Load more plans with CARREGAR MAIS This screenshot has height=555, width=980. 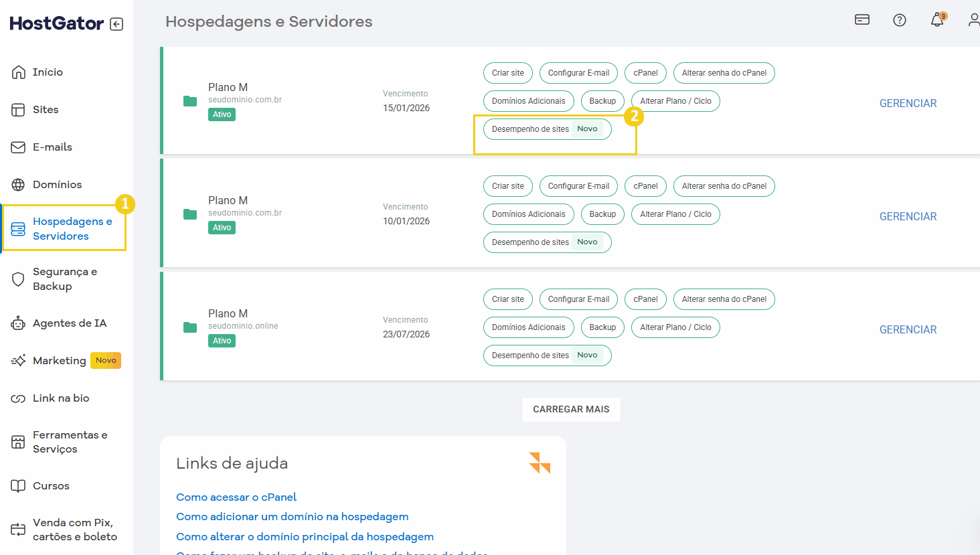pos(571,409)
